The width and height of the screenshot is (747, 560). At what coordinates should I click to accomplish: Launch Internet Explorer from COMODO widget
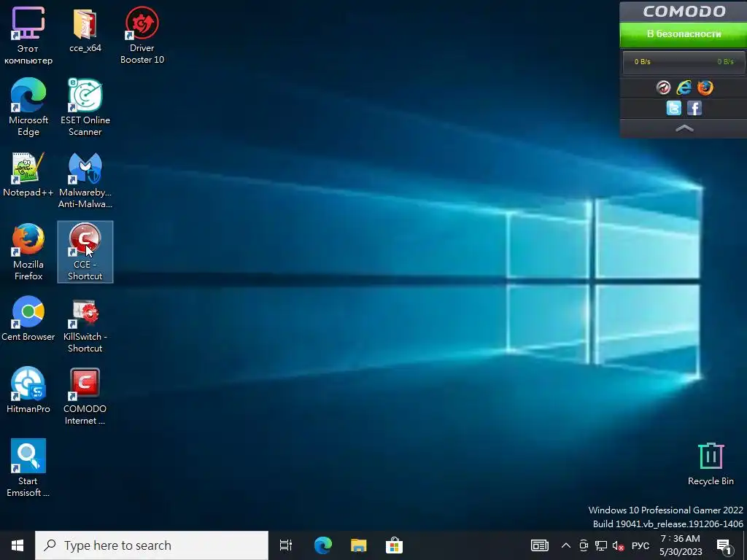684,87
